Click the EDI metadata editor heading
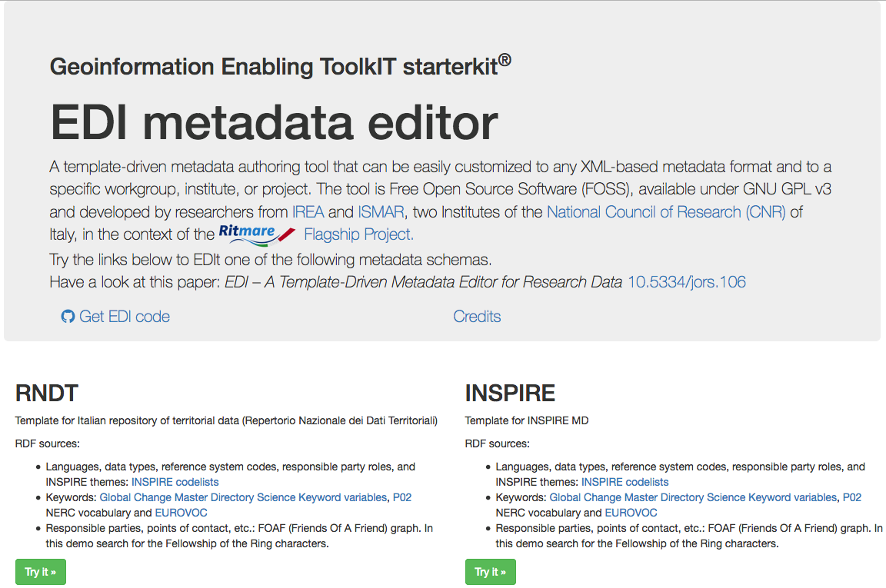Screen dimensions: 886x588 click(274, 122)
